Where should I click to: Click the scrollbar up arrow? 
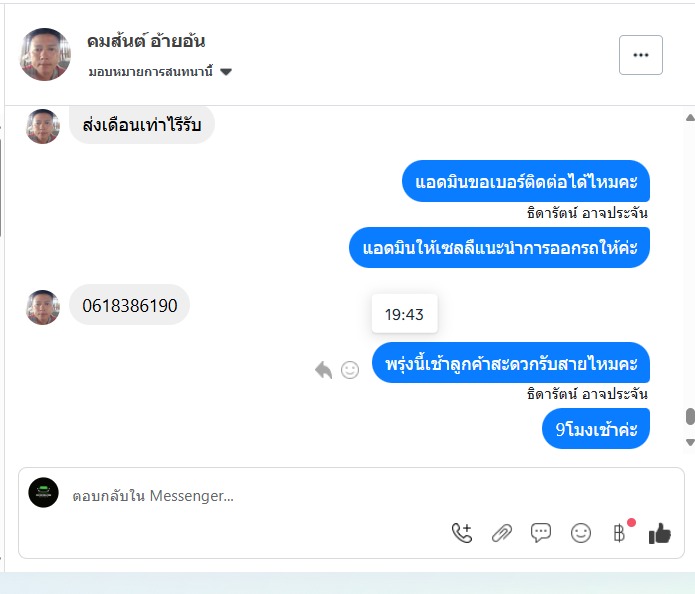(x=690, y=117)
